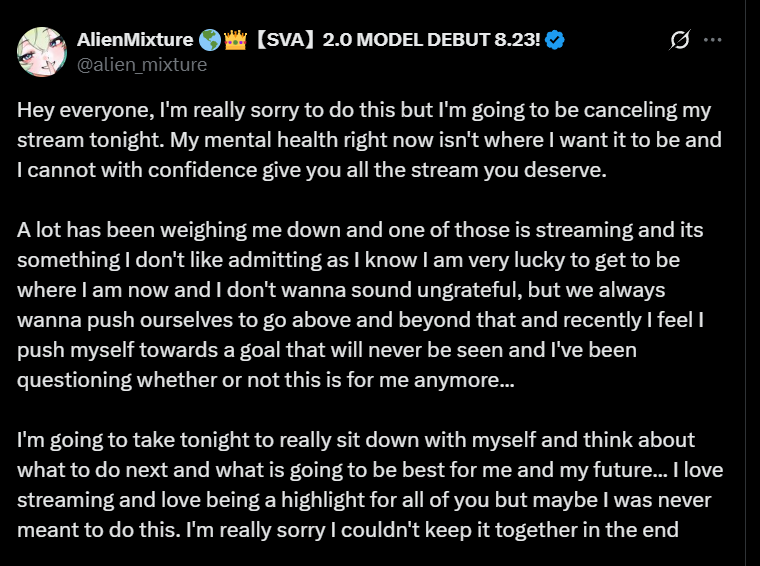This screenshot has height=566, width=760.
Task: Click the 【SVA】 tag in the name
Action: 286,40
